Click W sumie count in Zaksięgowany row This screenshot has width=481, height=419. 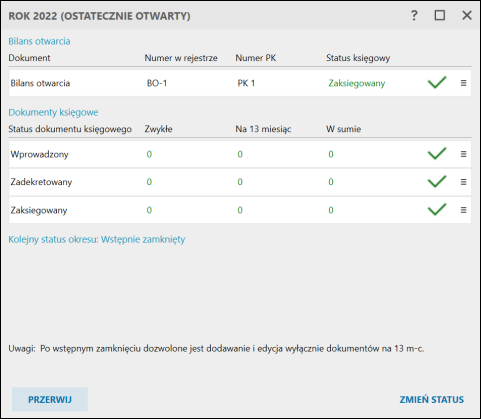click(331, 210)
